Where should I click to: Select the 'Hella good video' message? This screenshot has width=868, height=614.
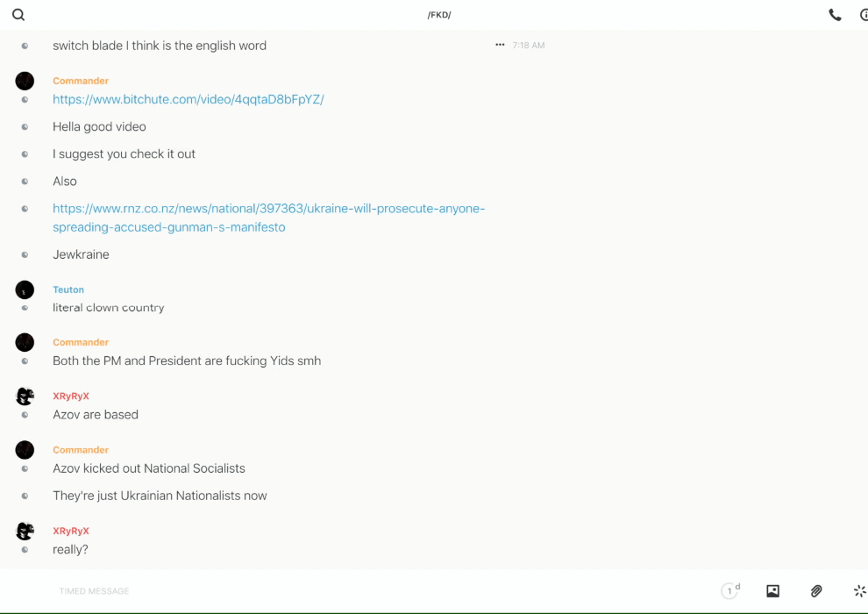(x=99, y=126)
